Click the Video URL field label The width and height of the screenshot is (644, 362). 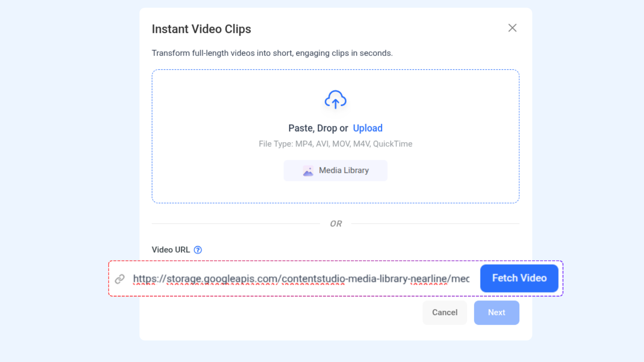(171, 250)
